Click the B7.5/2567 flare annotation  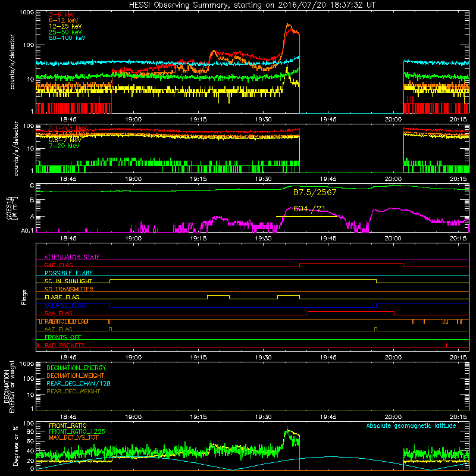(315, 192)
